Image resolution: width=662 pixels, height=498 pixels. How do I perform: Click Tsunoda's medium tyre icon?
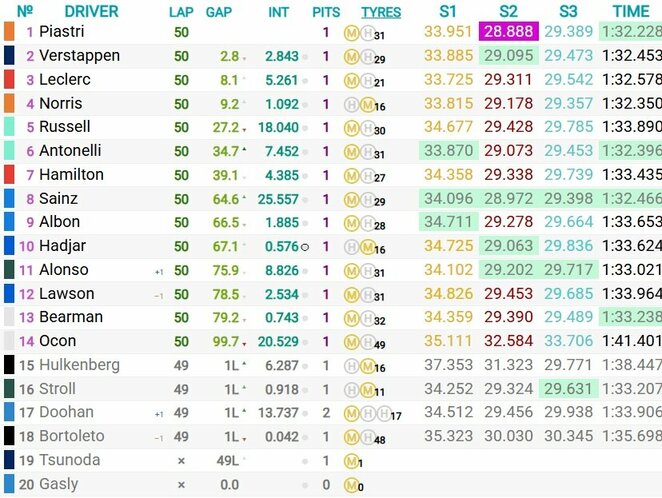coord(351,462)
